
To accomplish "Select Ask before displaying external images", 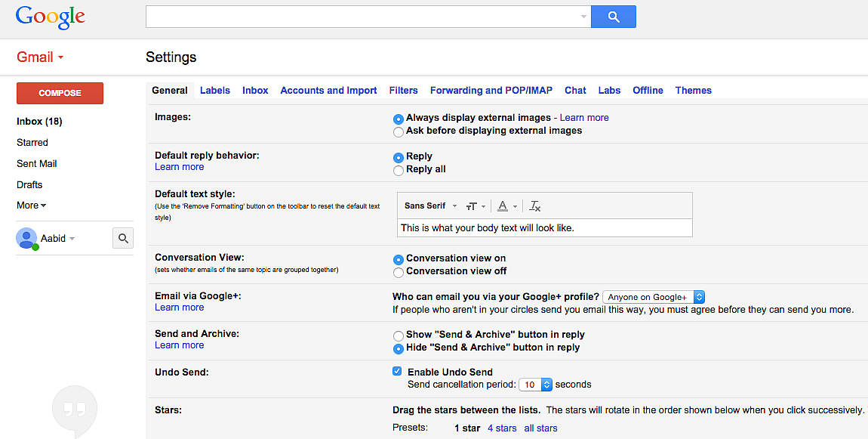I will pos(398,132).
